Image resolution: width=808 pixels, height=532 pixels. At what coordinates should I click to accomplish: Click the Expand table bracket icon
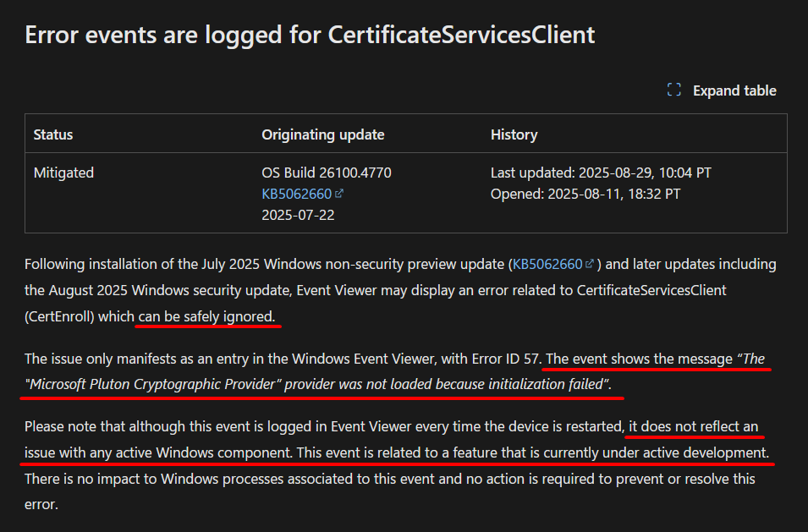[x=674, y=90]
